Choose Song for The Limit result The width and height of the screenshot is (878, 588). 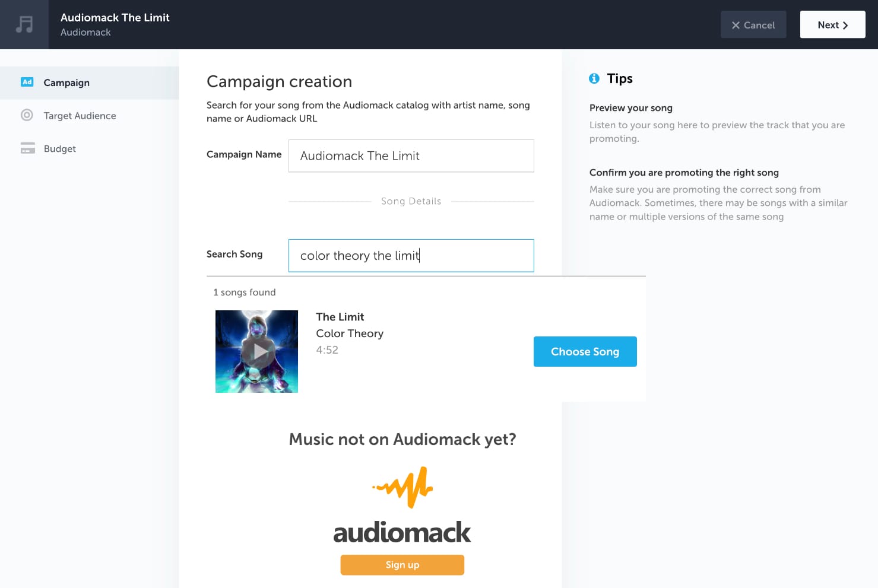coord(585,351)
